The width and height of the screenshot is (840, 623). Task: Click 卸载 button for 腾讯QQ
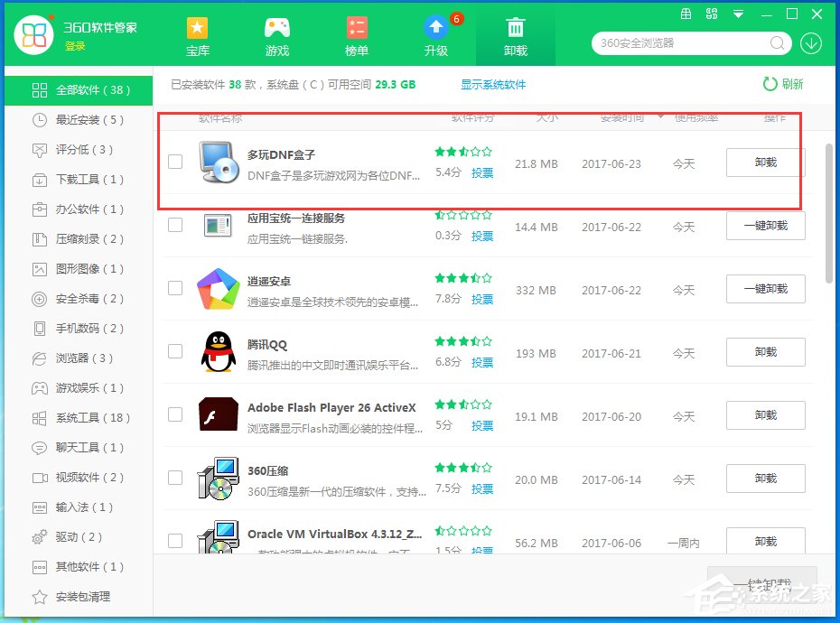[766, 352]
